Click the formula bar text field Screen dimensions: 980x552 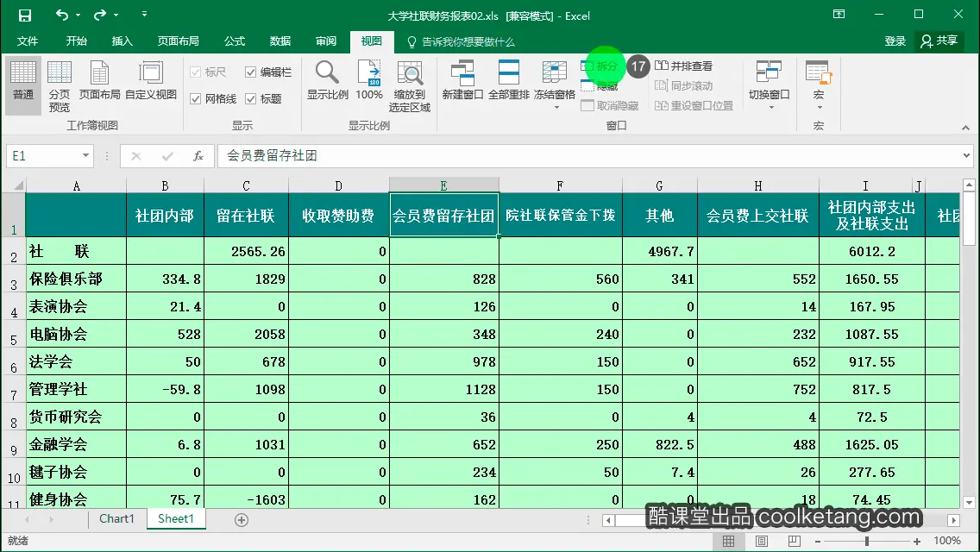tap(588, 155)
